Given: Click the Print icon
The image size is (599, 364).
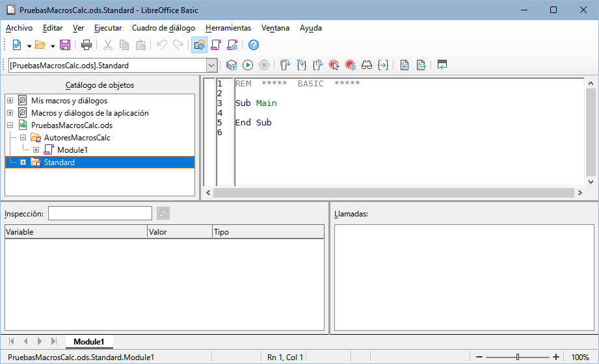Looking at the screenshot, I should coord(87,45).
